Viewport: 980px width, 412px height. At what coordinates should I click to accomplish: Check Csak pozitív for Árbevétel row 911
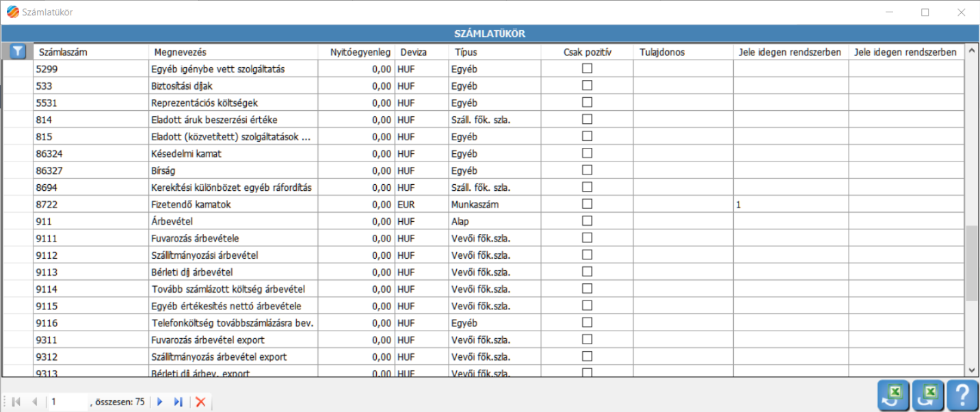click(x=587, y=221)
